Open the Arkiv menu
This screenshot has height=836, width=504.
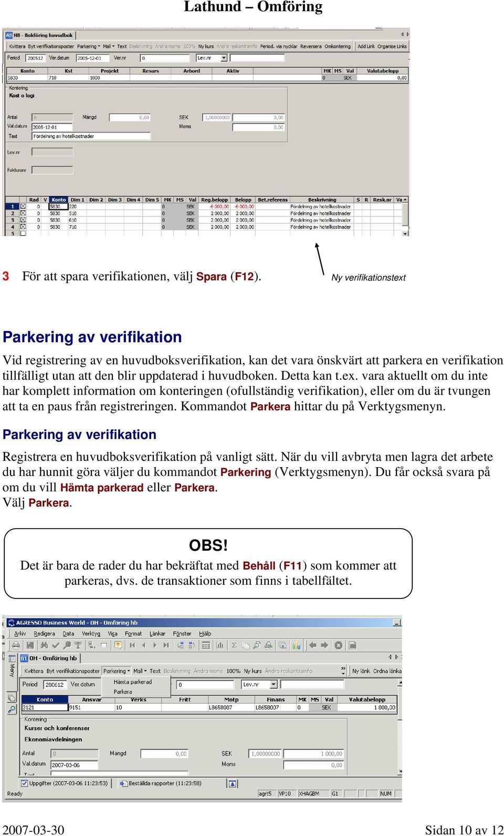coord(20,633)
